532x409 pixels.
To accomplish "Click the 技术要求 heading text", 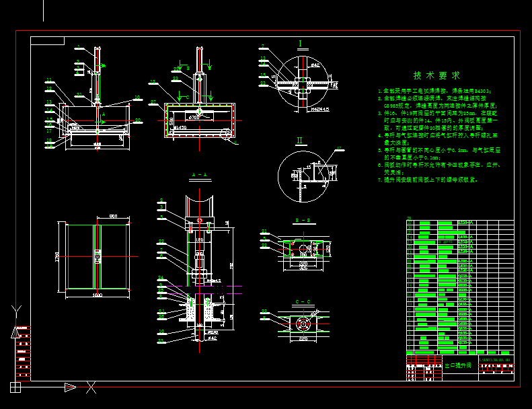I will click(x=436, y=75).
